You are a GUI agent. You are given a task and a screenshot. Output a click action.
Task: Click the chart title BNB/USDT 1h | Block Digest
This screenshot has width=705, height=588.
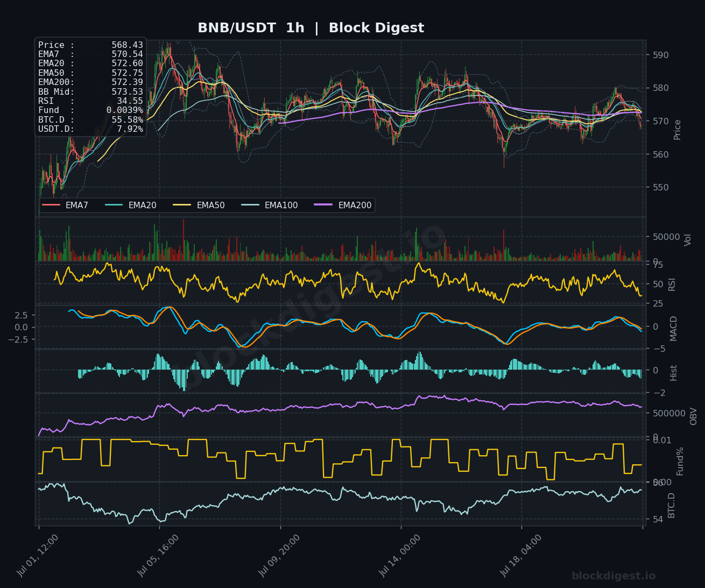(x=311, y=28)
